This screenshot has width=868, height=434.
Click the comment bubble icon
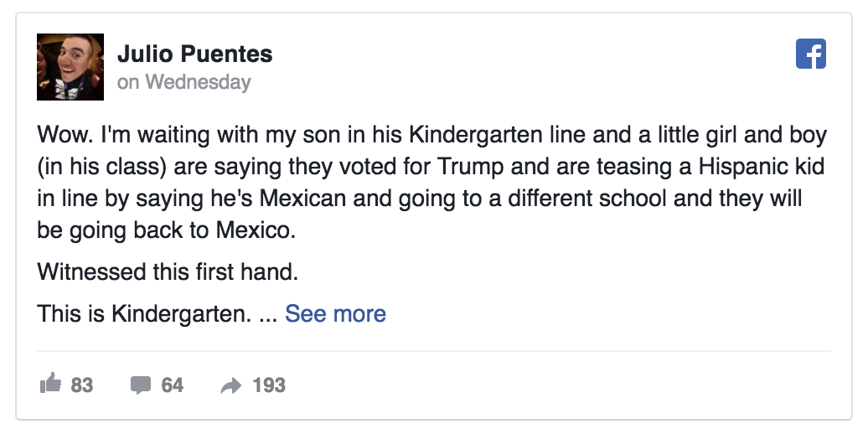click(141, 385)
